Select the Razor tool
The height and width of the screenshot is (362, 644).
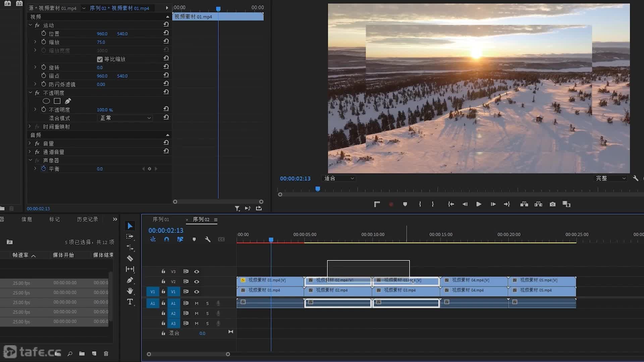tap(130, 258)
